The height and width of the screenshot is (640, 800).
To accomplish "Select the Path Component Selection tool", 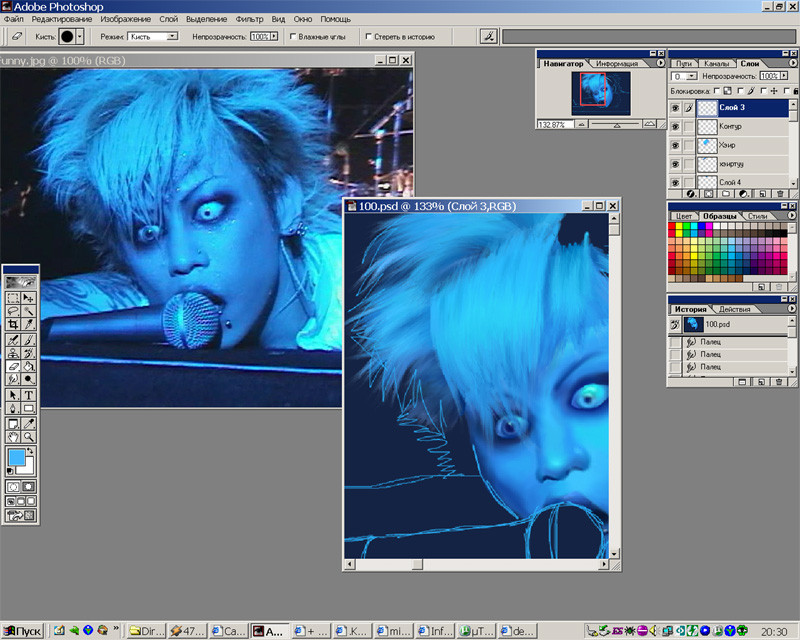I will [x=13, y=395].
